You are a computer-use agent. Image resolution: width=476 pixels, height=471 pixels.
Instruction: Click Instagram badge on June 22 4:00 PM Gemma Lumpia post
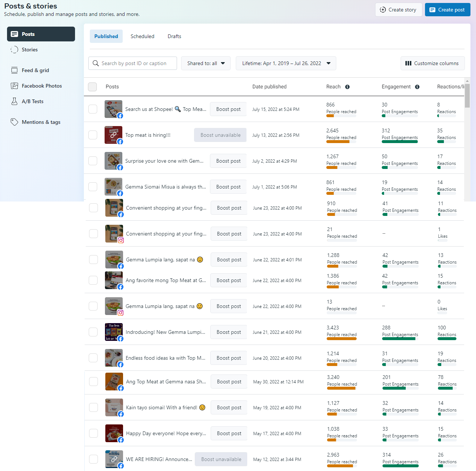coord(120,313)
